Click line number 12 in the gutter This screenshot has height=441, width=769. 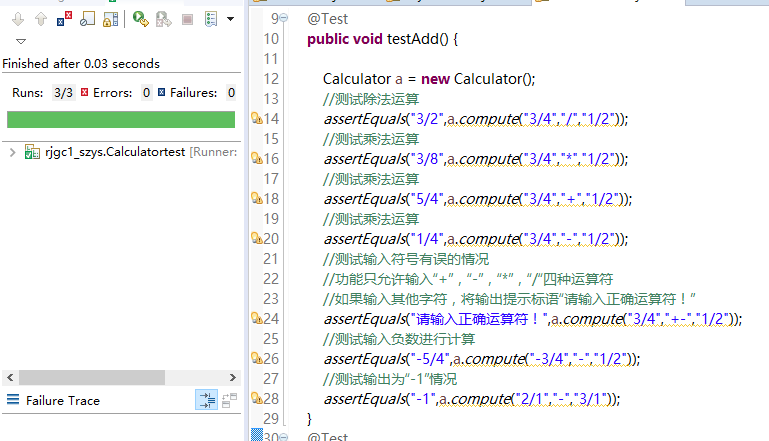pos(271,79)
